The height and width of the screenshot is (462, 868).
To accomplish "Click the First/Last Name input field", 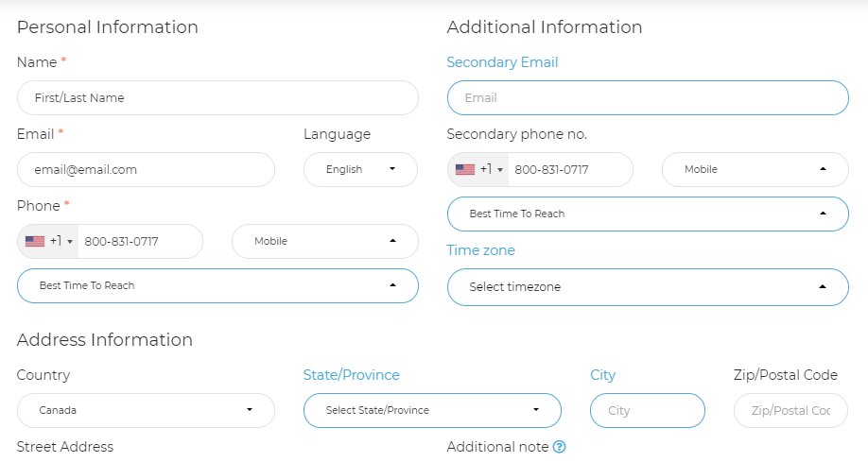I will point(217,98).
